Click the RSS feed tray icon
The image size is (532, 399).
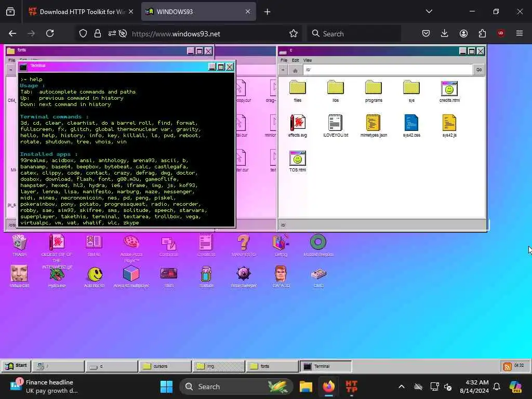pyautogui.click(x=507, y=366)
